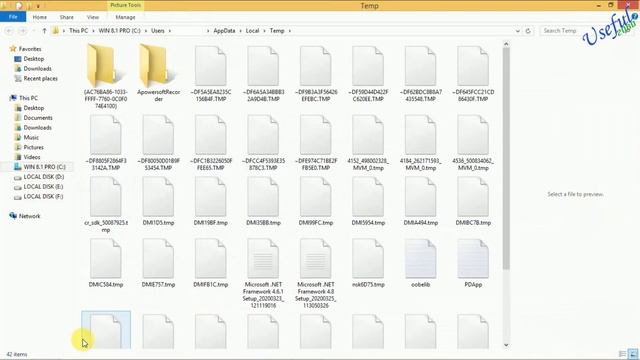Select Documents in the navigation pane

tap(38, 118)
